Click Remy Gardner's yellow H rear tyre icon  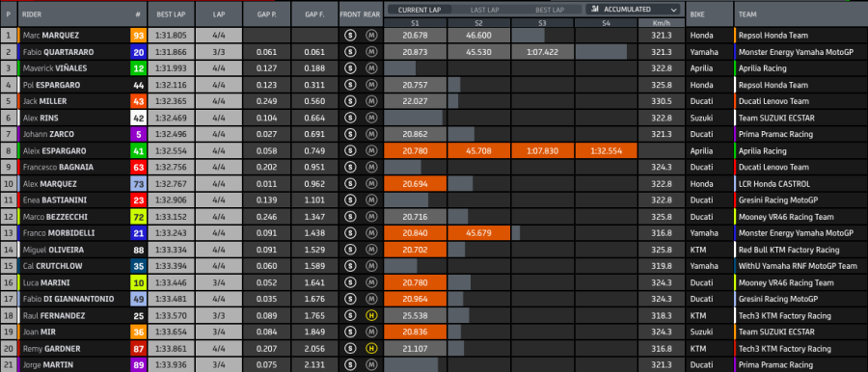point(371,349)
